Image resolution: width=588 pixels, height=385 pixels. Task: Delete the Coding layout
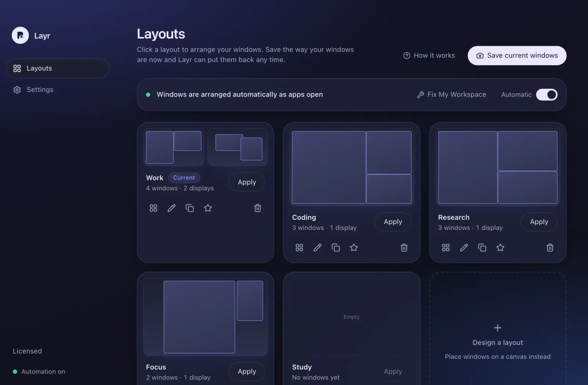[404, 248]
